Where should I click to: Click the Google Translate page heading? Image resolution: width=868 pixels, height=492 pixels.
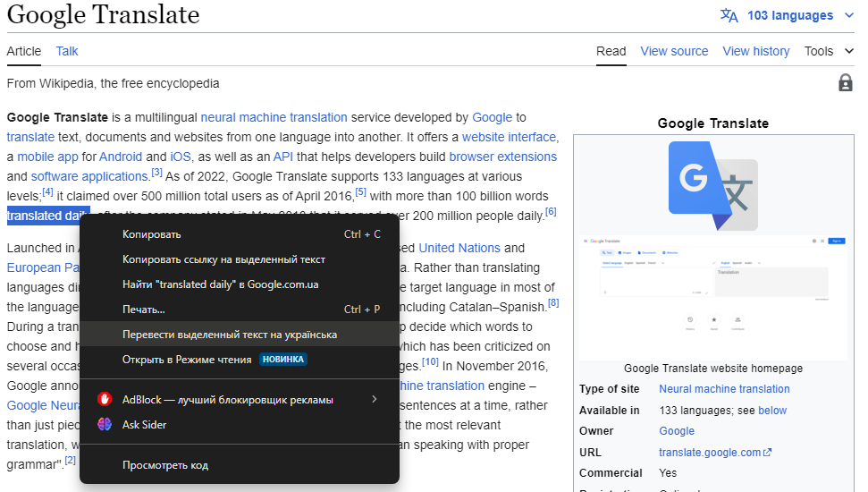click(103, 14)
